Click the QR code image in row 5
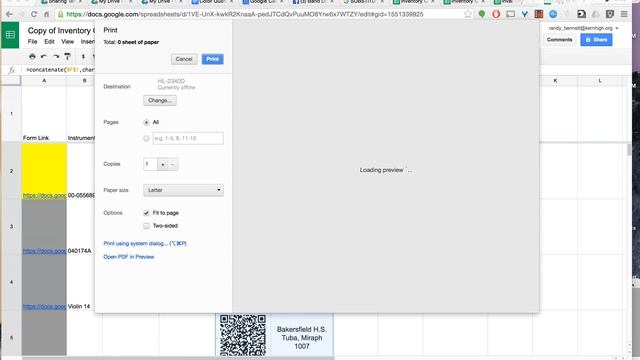The height and width of the screenshot is (360, 640). [243, 335]
